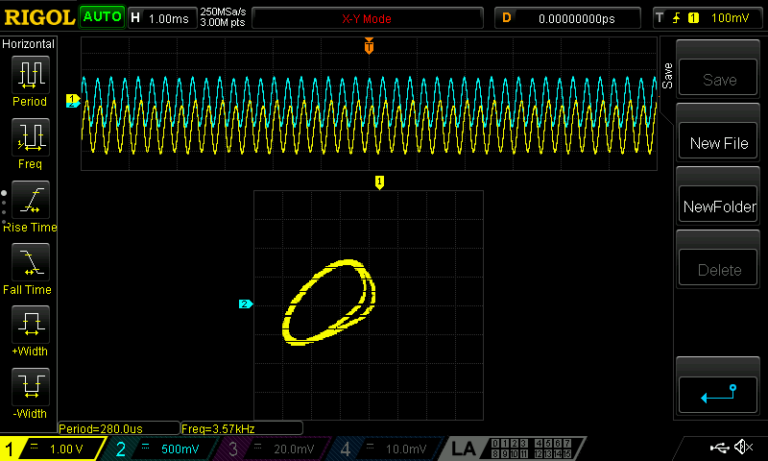Click the trigger level 100mV readout

click(730, 18)
